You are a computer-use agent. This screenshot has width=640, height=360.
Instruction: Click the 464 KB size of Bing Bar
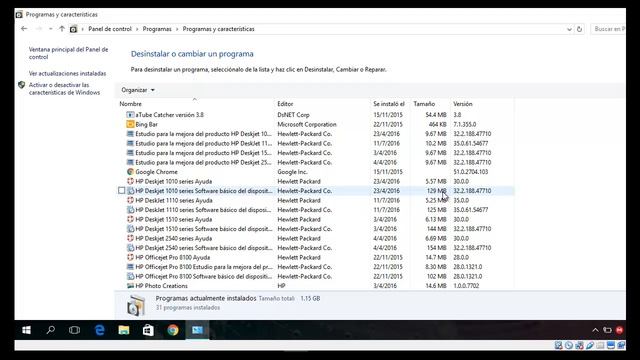pyautogui.click(x=437, y=124)
